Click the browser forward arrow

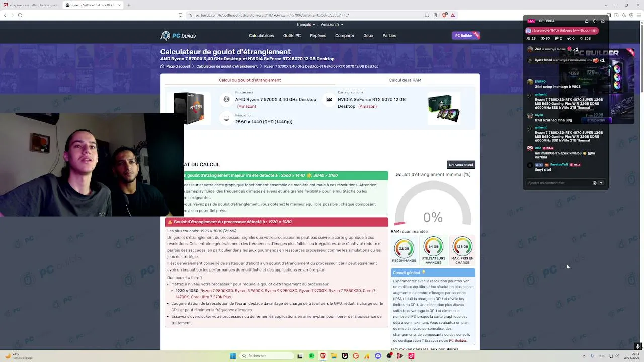[12, 15]
